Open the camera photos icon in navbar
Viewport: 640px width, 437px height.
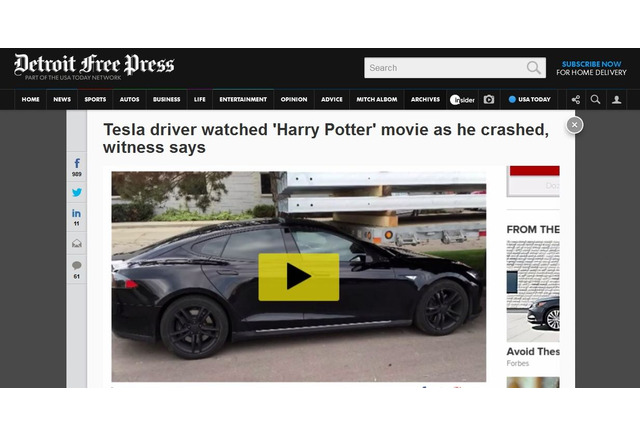(x=489, y=100)
